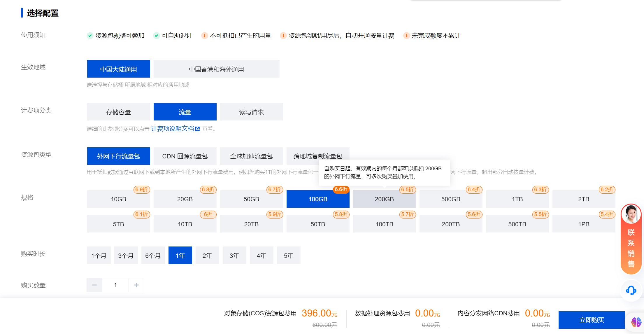The image size is (644, 334).
Task: Click the green check icon before 可自助退订
Action: (157, 36)
